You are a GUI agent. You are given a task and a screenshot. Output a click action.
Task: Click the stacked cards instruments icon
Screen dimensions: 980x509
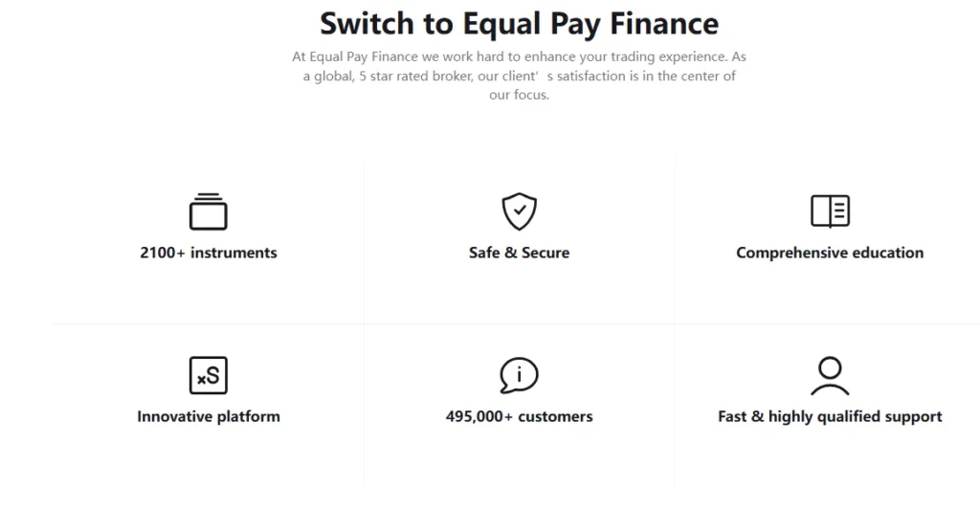pos(208,211)
